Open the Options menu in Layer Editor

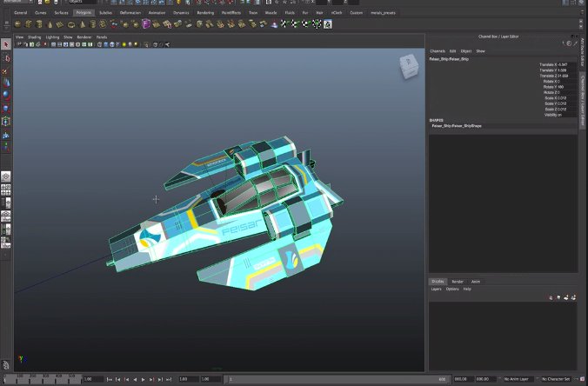tap(452, 289)
